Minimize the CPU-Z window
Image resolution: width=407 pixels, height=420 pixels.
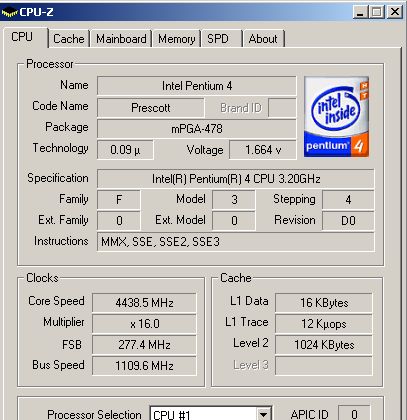point(360,12)
